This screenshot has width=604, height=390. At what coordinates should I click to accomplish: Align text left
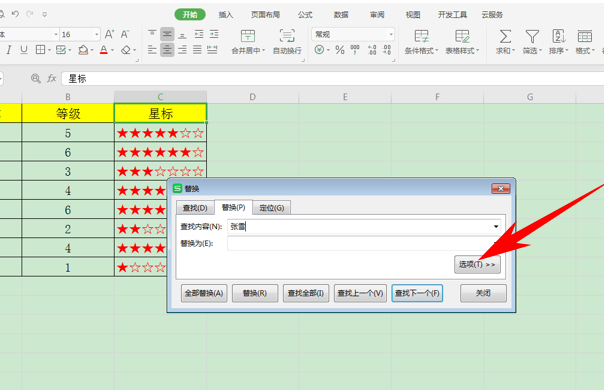[152, 50]
